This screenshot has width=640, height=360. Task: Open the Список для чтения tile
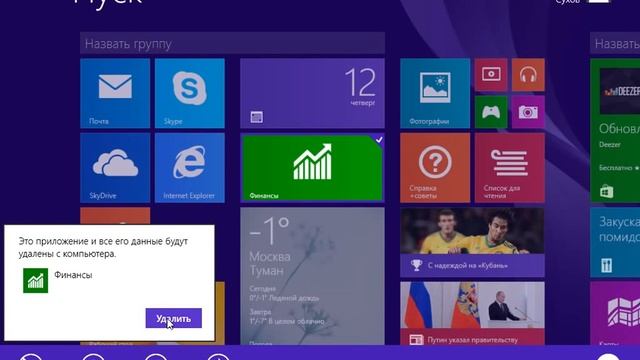pyautogui.click(x=510, y=168)
